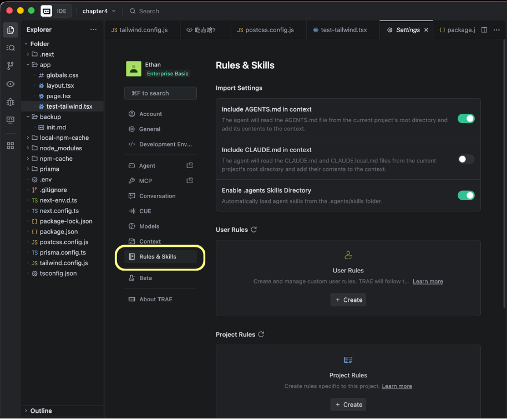Open the Run and Debug bug icon
The height and width of the screenshot is (420, 507).
[11, 102]
